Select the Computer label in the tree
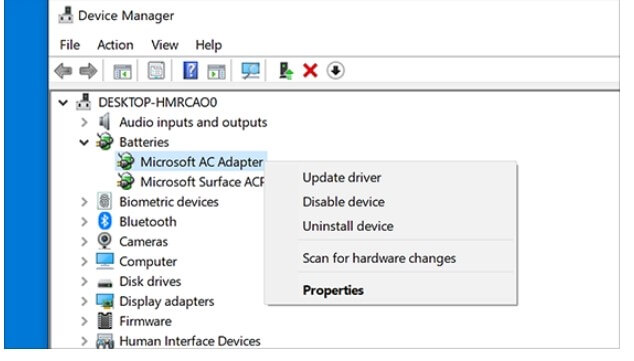The height and width of the screenshot is (361, 634). 148,262
